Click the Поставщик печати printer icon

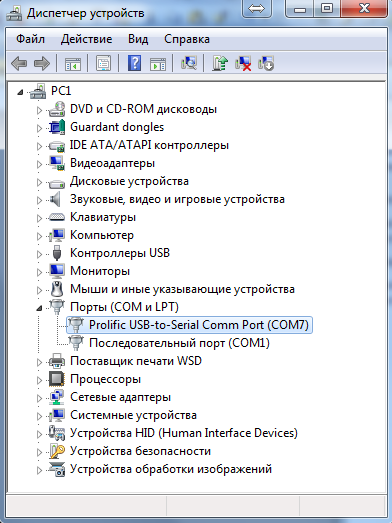point(57,361)
